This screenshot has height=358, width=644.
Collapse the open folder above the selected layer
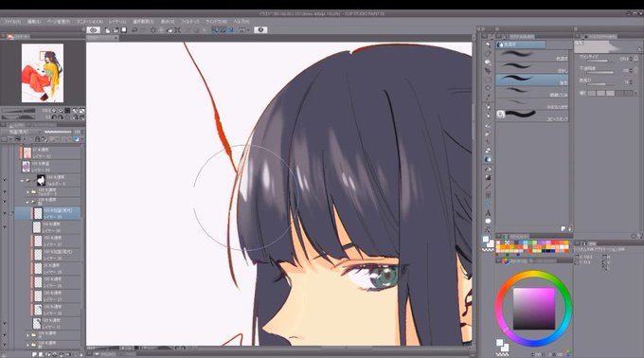[27, 202]
